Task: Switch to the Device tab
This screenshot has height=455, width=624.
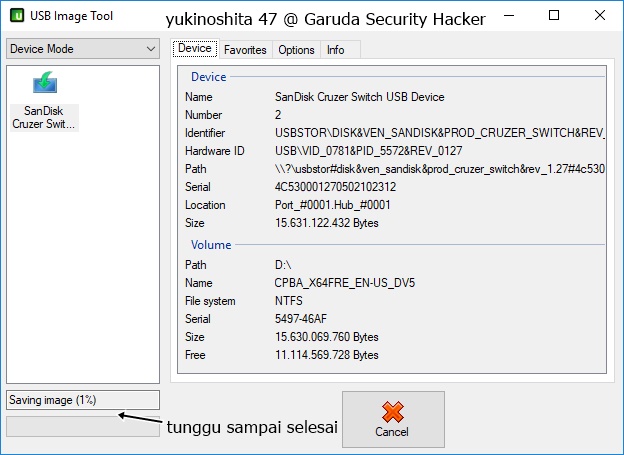Action: (x=194, y=49)
